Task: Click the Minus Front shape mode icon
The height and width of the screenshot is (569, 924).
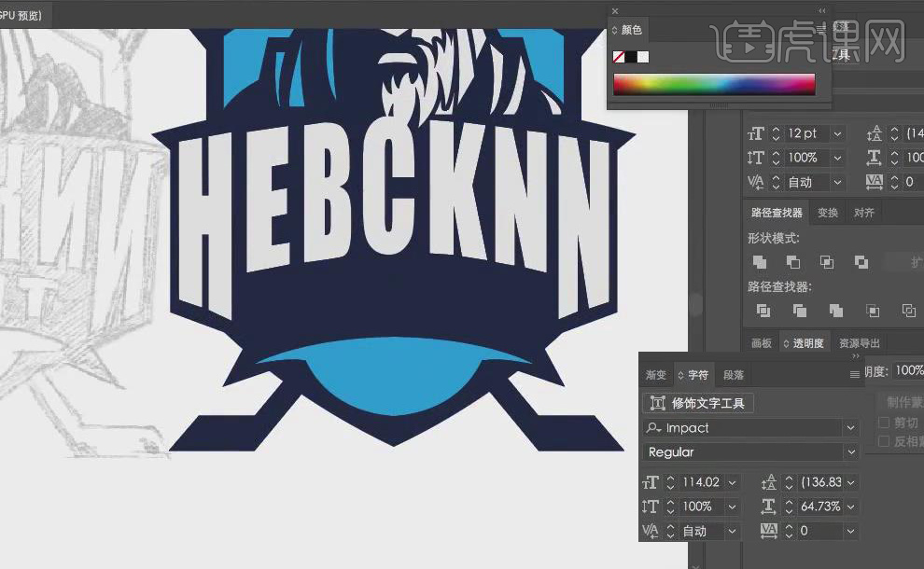Action: click(x=793, y=262)
